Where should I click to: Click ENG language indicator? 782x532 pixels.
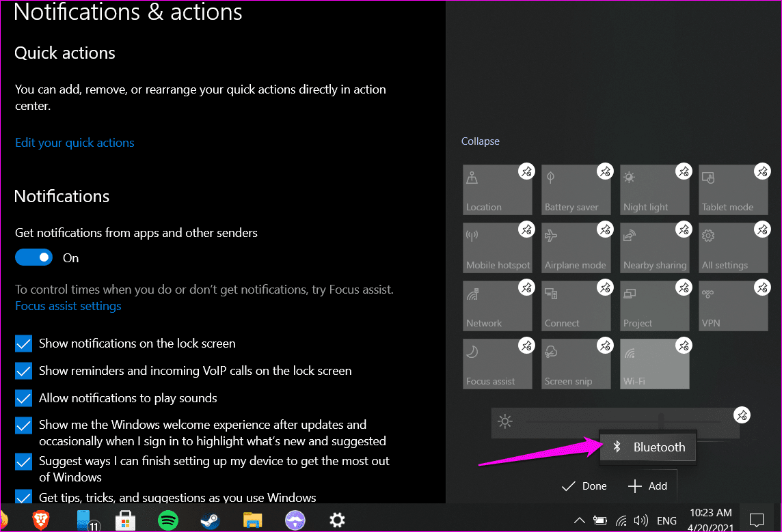tap(666, 520)
